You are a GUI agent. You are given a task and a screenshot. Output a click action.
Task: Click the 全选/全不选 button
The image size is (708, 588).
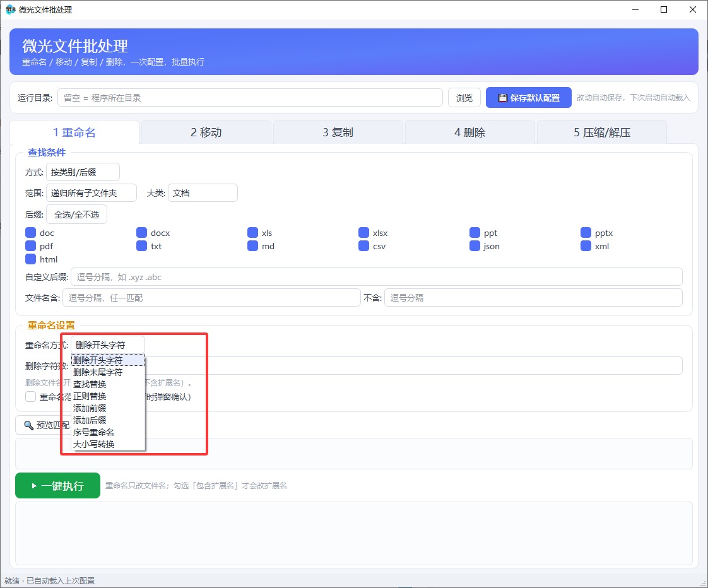pos(77,215)
